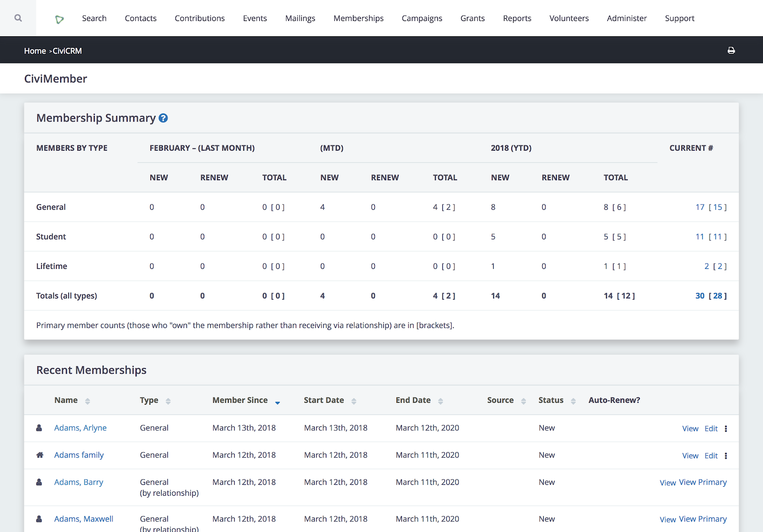
Task: Open General current members count 17
Action: pos(700,207)
